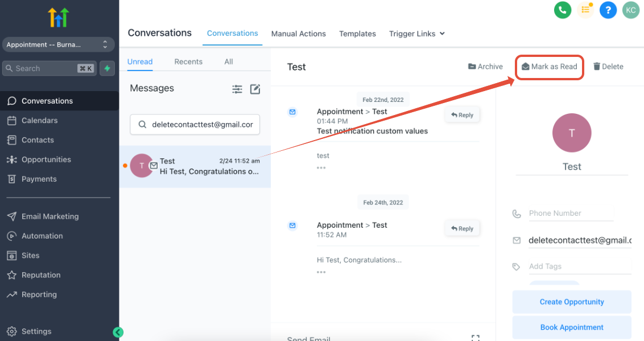644x341 pixels.
Task: Open the blue help icon
Action: [x=608, y=10]
